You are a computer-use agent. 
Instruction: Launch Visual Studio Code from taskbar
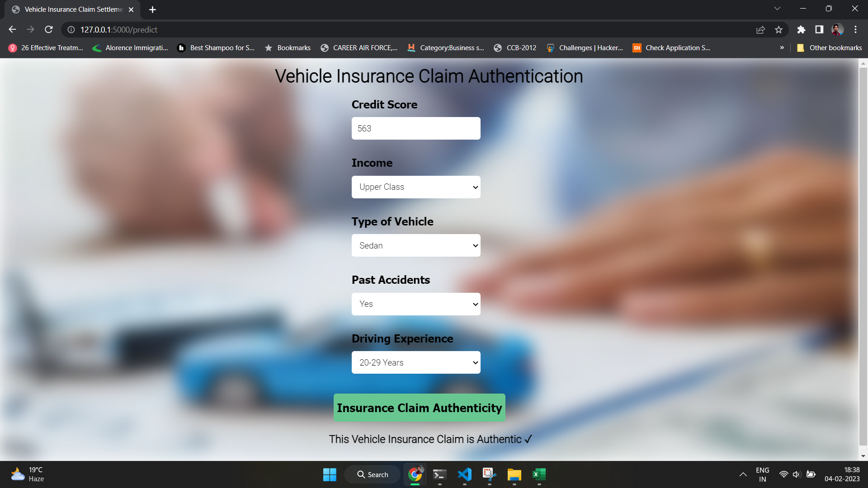click(x=464, y=474)
